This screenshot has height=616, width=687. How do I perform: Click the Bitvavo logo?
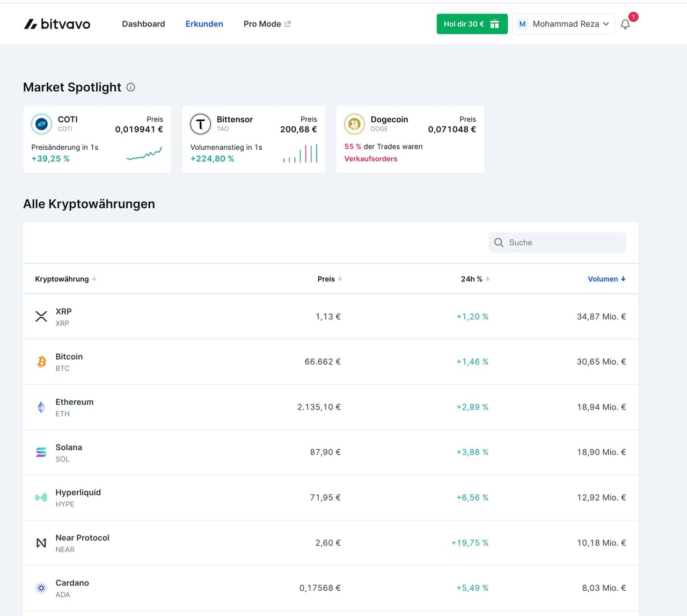(57, 24)
